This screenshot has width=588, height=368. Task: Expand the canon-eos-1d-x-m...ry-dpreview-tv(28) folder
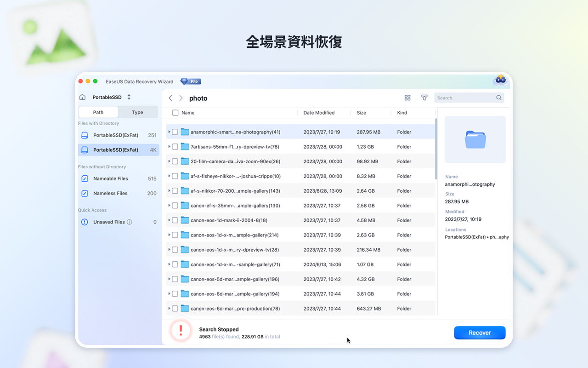pyautogui.click(x=169, y=250)
